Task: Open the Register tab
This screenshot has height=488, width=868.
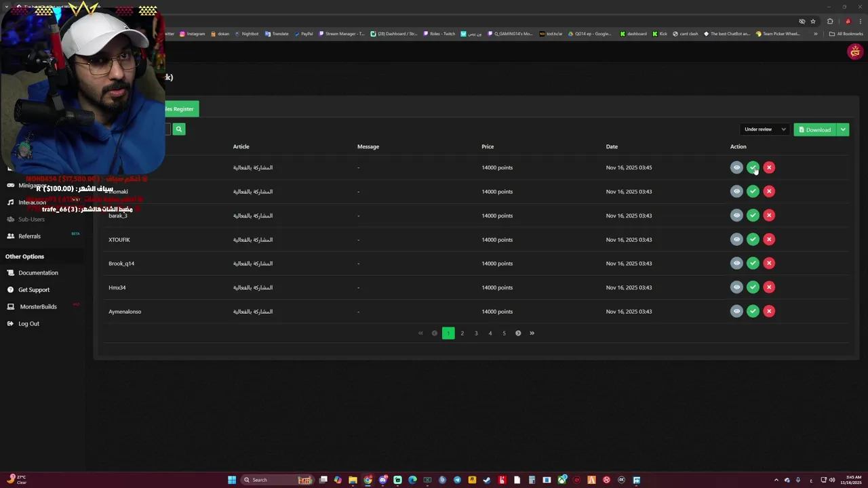Action: tap(181, 108)
